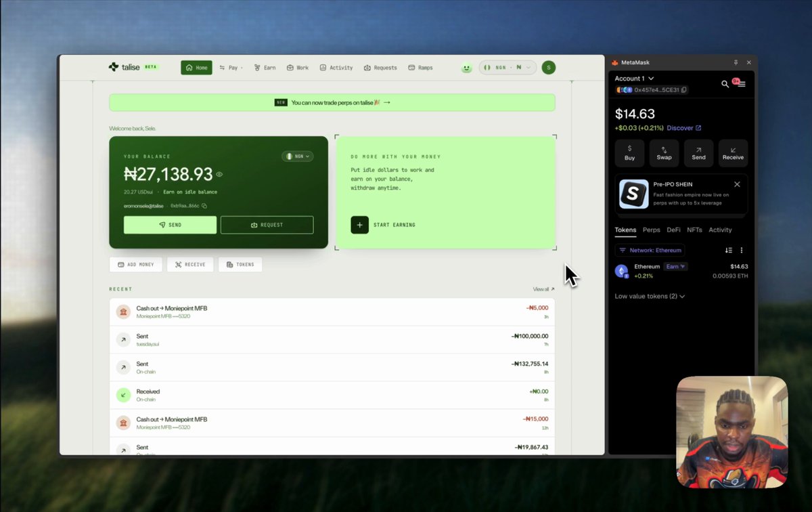Screen dimensions: 812x512
Task: Click the green smiley face icon
Action: pos(466,68)
